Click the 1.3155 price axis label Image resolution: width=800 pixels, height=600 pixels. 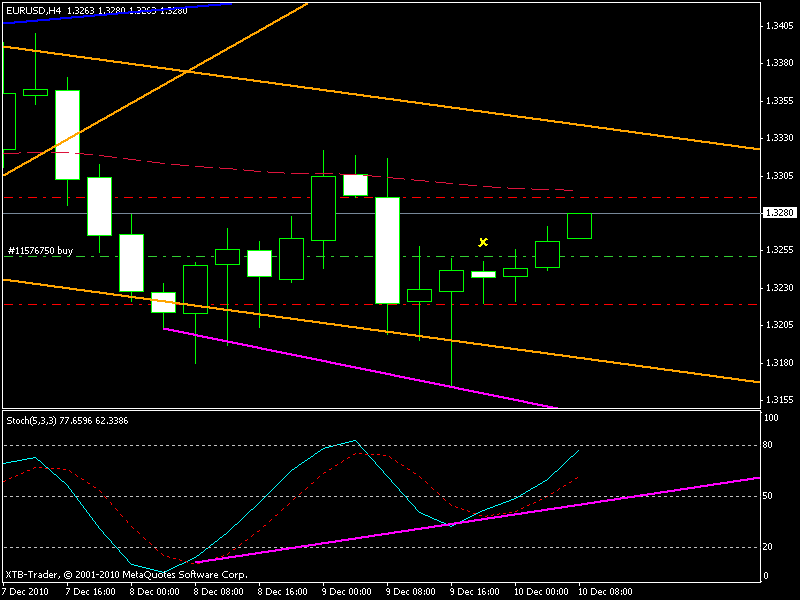[780, 400]
